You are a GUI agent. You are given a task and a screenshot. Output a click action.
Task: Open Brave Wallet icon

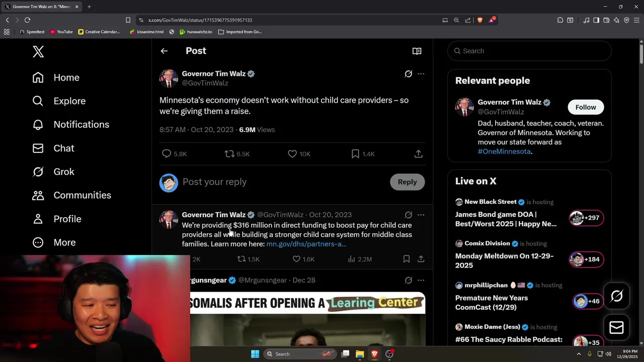point(606,20)
